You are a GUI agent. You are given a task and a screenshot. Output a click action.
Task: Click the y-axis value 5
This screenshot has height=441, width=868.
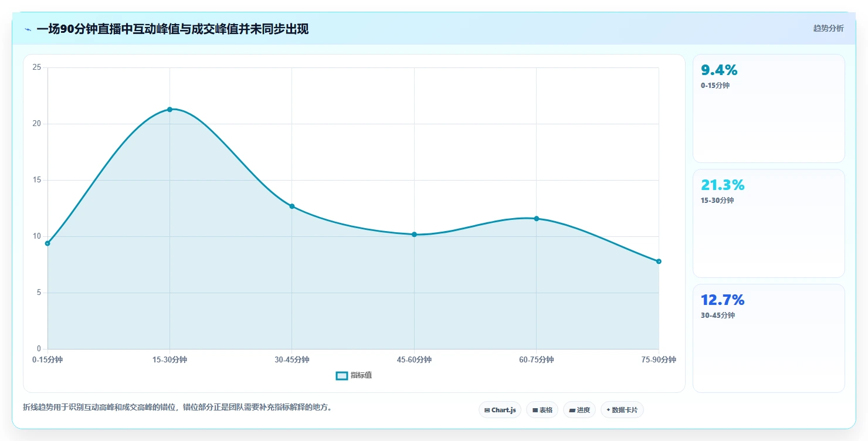pyautogui.click(x=39, y=293)
